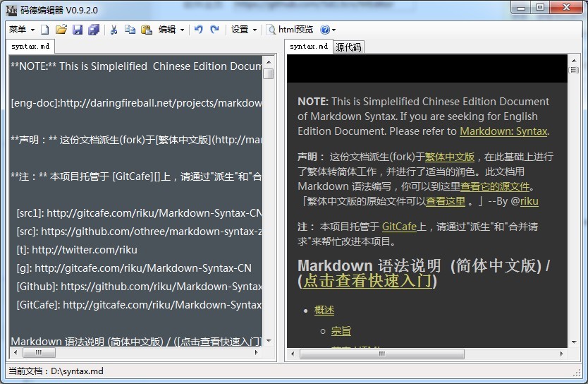Select the syntax.md editor tab
Image resolution: width=588 pixels, height=384 pixels.
coord(30,46)
